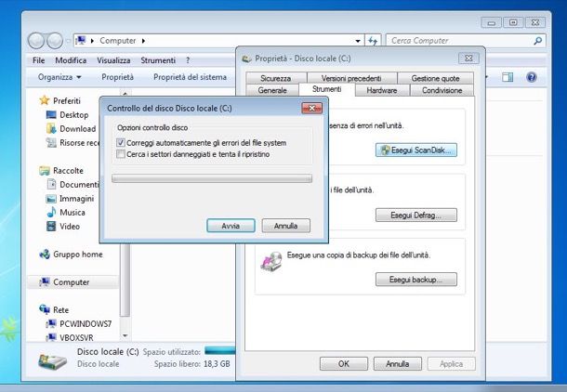Switch to the Generale tab

(x=272, y=90)
